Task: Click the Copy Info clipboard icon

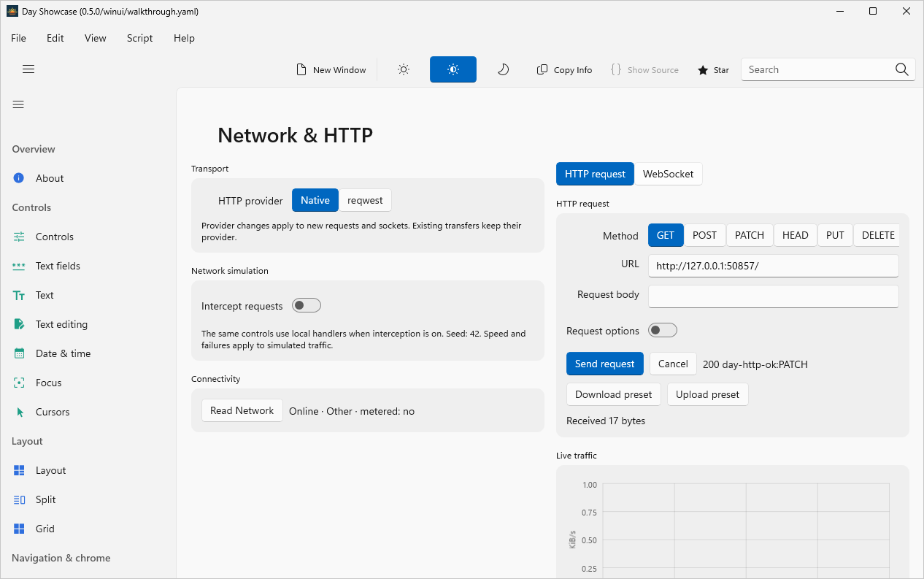Action: pyautogui.click(x=542, y=69)
